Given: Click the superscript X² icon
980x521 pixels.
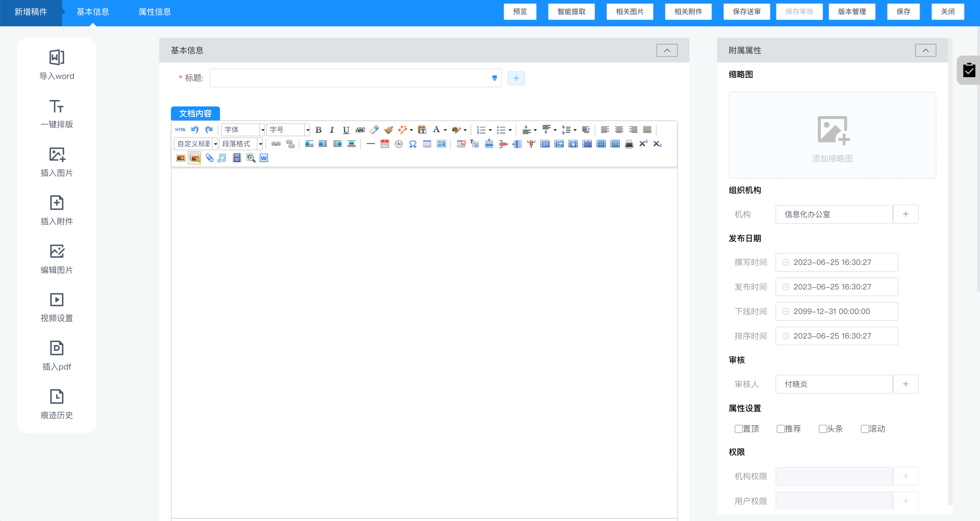Looking at the screenshot, I should pyautogui.click(x=643, y=144).
